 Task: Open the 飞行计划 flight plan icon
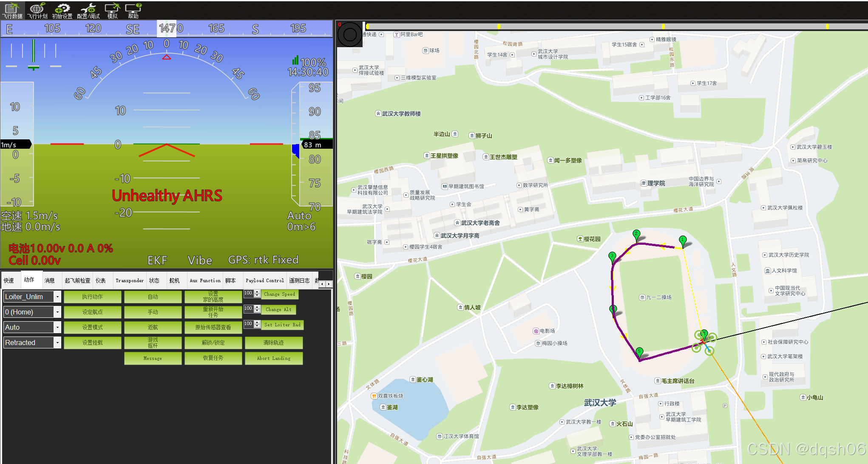tap(37, 10)
